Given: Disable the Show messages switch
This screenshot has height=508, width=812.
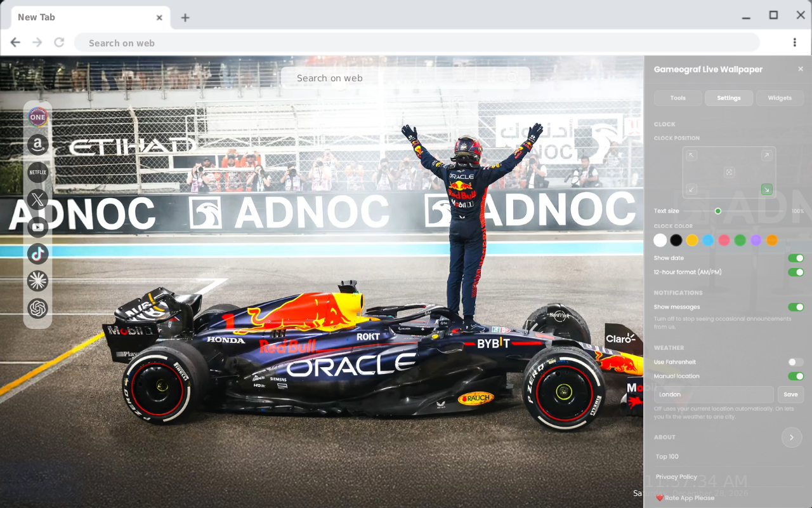Looking at the screenshot, I should pyautogui.click(x=796, y=307).
